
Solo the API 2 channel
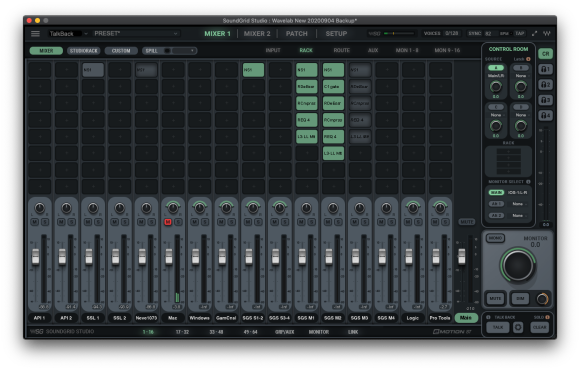tap(72, 222)
